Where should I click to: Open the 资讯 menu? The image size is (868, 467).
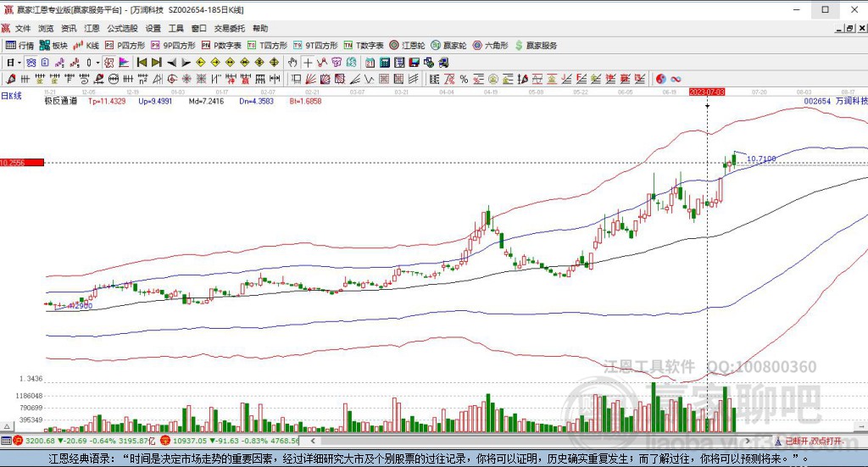[x=69, y=28]
